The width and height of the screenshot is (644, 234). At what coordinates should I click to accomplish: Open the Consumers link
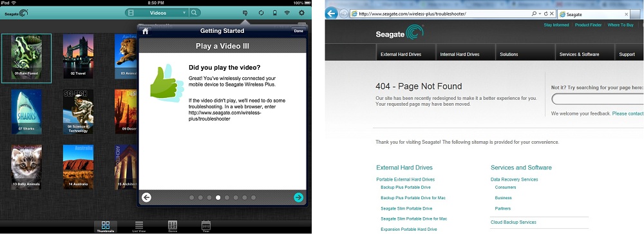506,187
